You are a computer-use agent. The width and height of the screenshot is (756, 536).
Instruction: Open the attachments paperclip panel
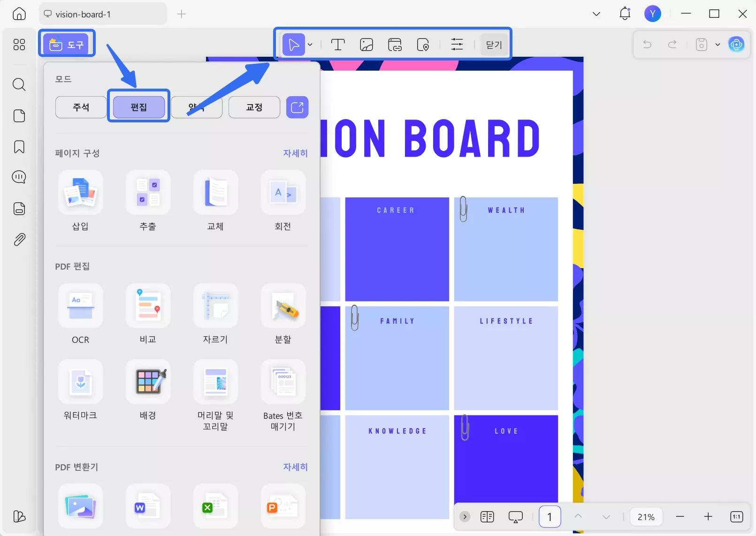[x=19, y=240]
